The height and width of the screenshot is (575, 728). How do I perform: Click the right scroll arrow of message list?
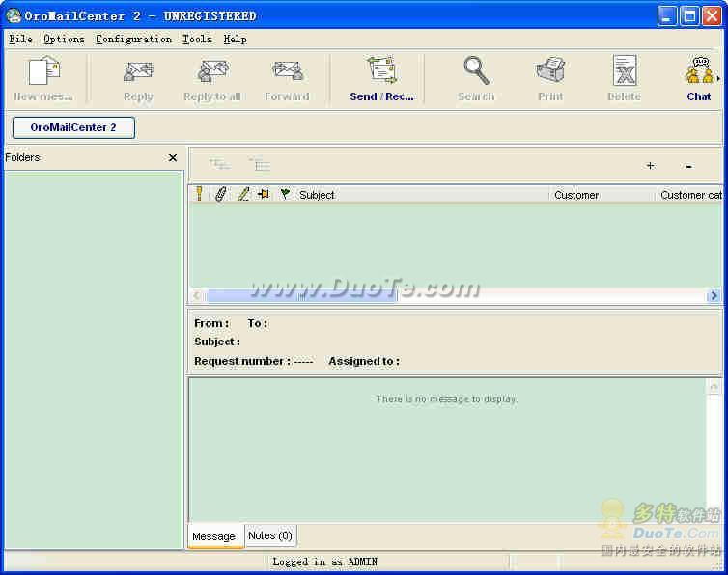tap(714, 295)
